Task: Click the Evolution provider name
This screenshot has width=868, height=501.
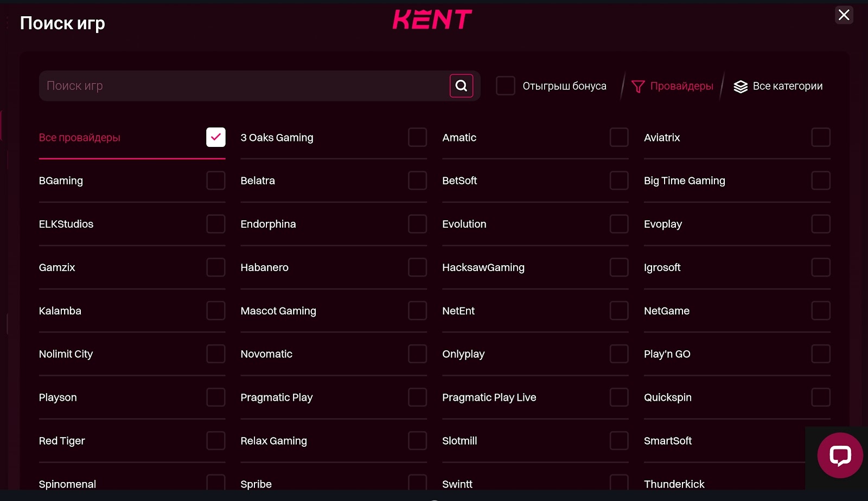Action: pyautogui.click(x=464, y=224)
